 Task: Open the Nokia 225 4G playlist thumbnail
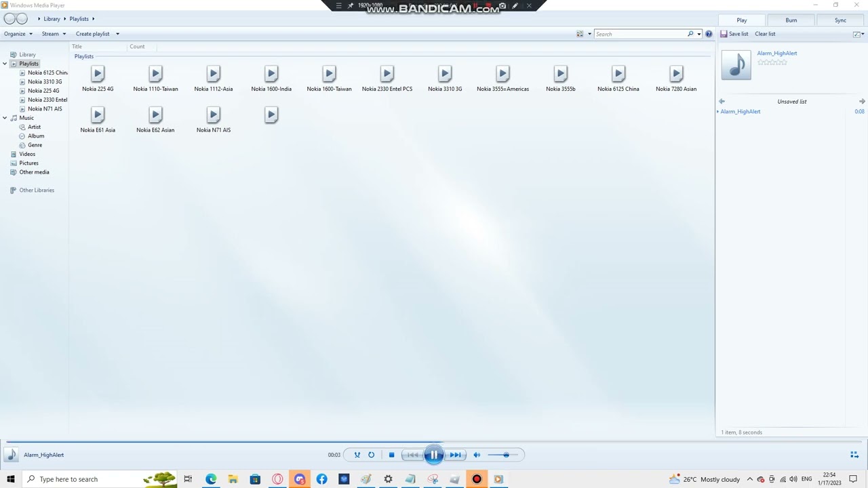click(98, 73)
